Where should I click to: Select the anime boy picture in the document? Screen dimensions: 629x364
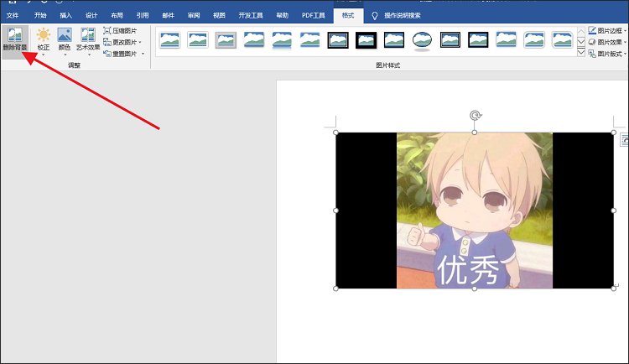coord(475,211)
